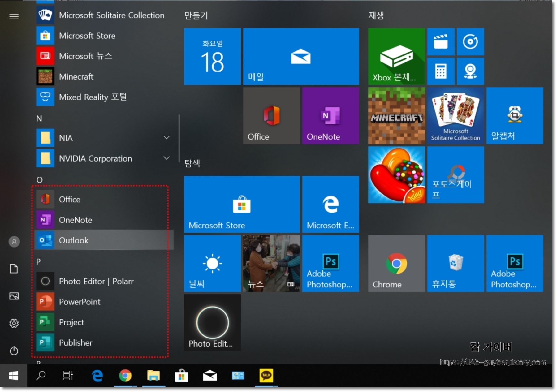Image resolution: width=557 pixels, height=392 pixels.
Task: Open taskbar search magnifier
Action: (x=41, y=376)
